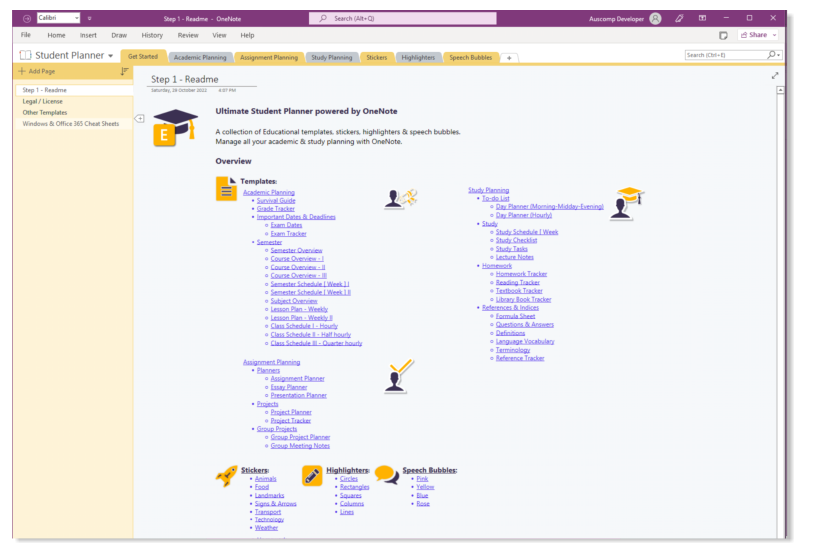Click the Stickers rocket icon

[226, 475]
